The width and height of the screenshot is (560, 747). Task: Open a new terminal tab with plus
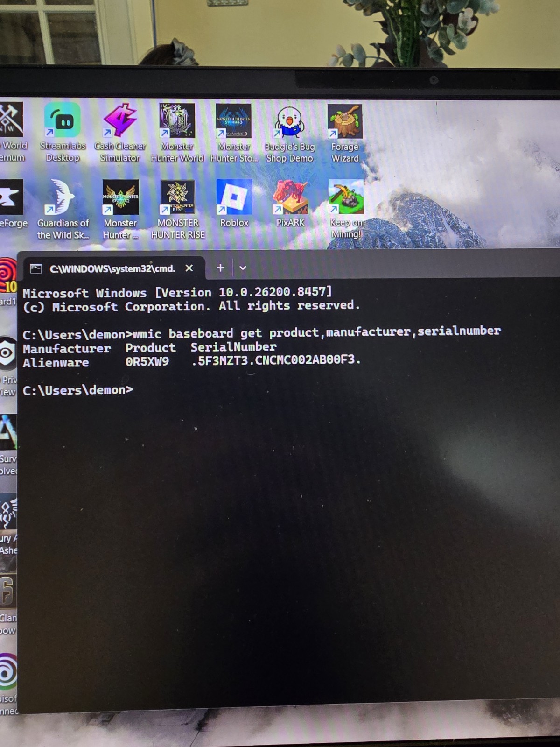[221, 268]
